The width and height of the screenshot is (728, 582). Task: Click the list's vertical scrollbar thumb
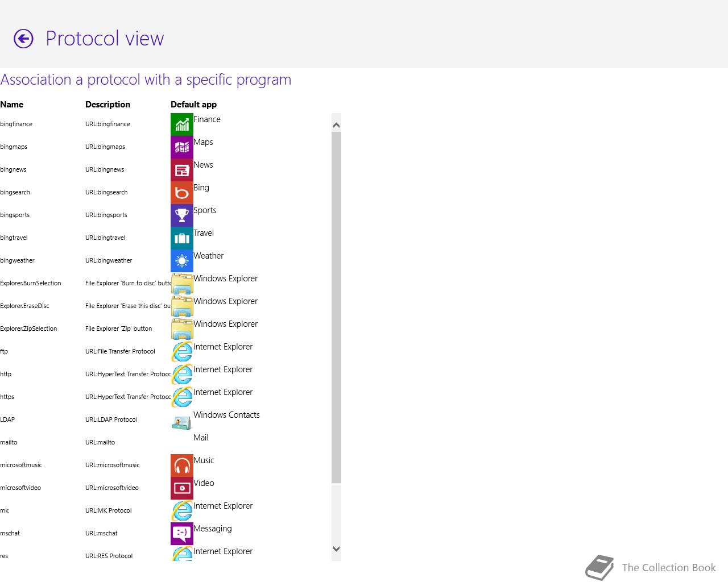click(336, 307)
